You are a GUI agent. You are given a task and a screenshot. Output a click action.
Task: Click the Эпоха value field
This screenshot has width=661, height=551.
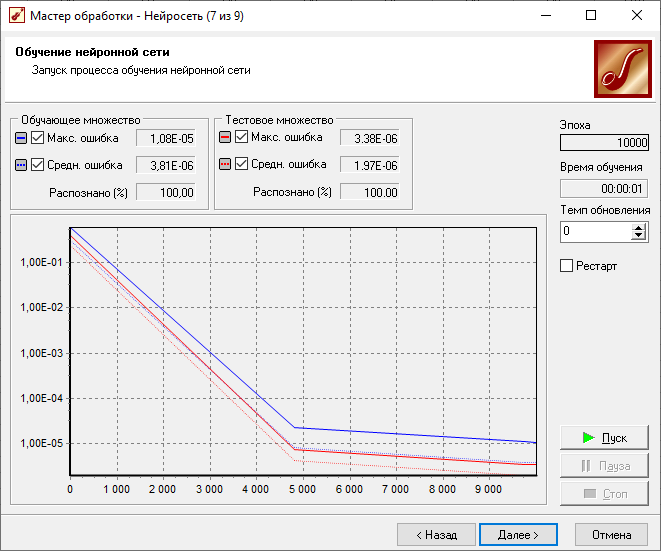tap(604, 142)
